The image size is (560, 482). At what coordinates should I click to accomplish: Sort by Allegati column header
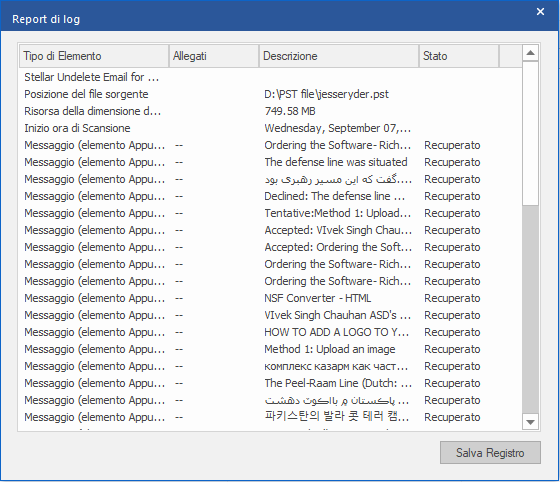coord(214,56)
